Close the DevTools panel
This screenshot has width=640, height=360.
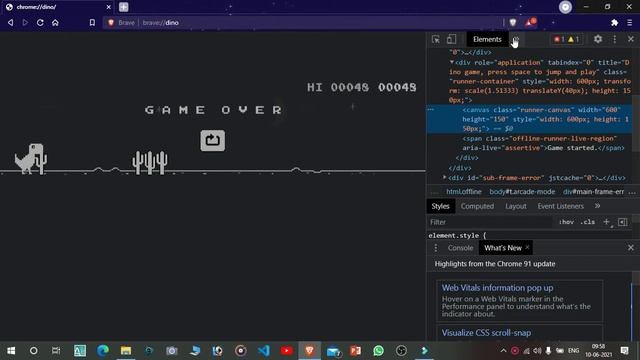631,39
